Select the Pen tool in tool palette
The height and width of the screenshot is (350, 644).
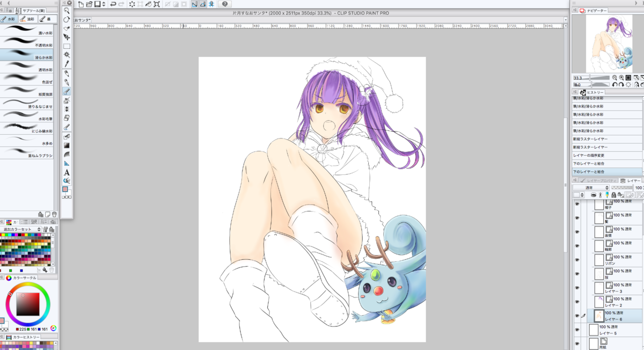[67, 73]
